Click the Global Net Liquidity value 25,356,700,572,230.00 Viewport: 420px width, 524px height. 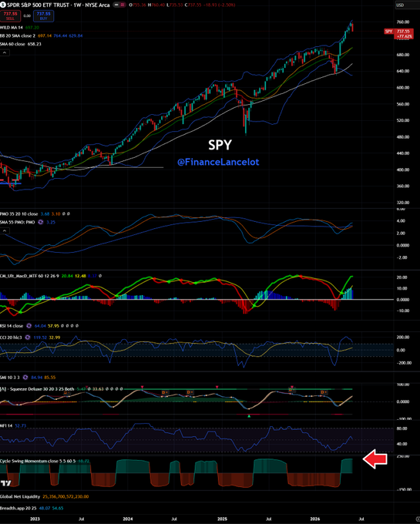(x=66, y=496)
